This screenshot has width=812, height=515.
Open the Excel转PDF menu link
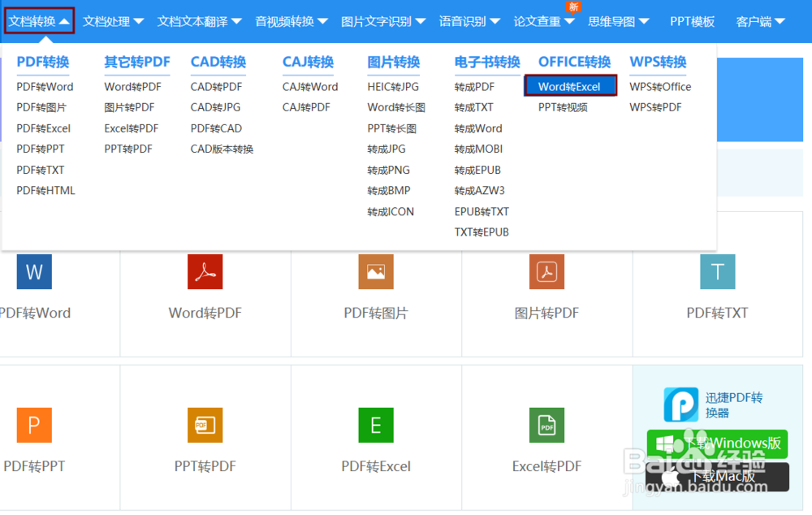coord(132,128)
